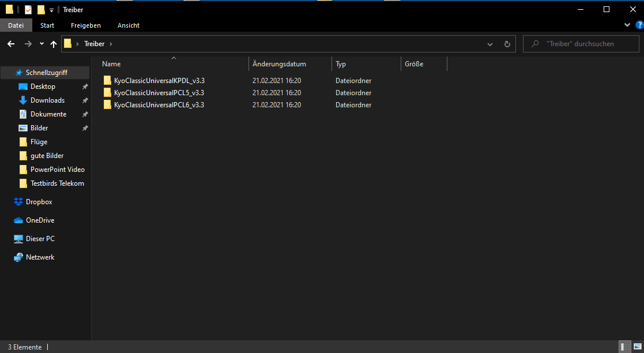This screenshot has width=644, height=353.
Task: Open the quick access toolbar customize dropdown
Action: [x=51, y=10]
